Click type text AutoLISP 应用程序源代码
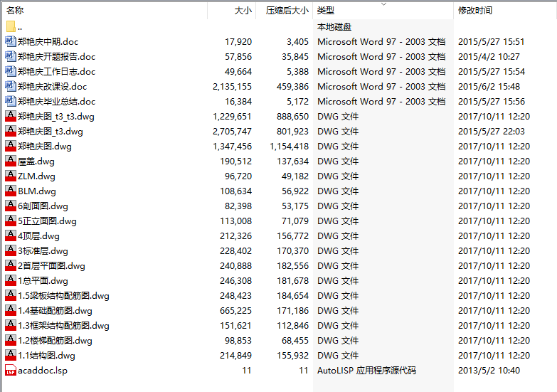 (x=366, y=371)
